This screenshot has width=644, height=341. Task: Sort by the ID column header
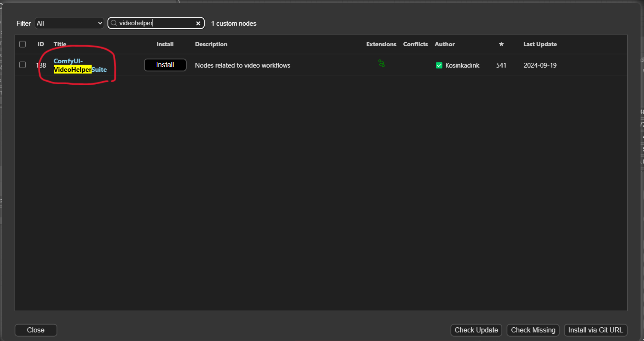click(41, 44)
